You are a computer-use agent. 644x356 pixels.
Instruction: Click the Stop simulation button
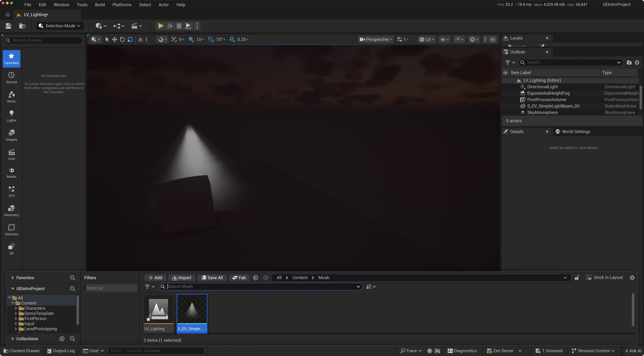click(179, 26)
